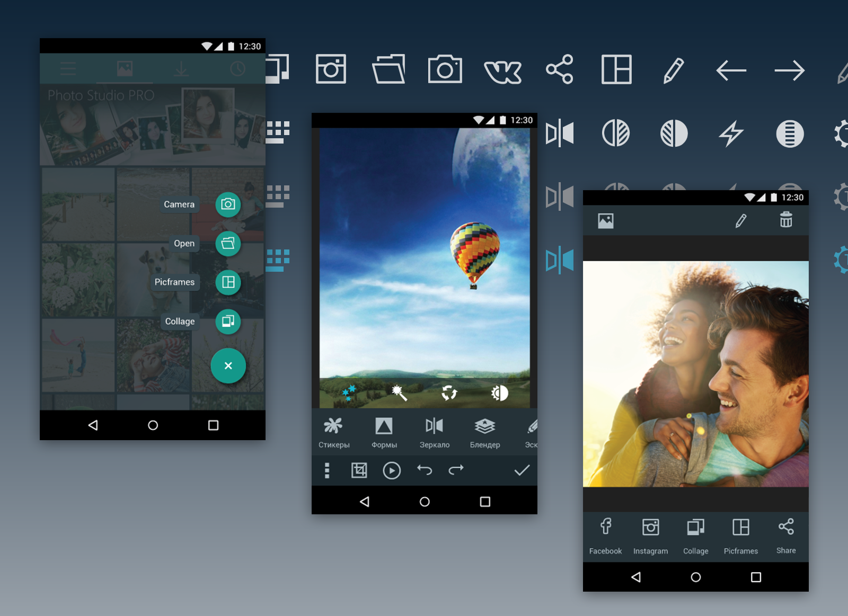Image resolution: width=848 pixels, height=616 pixels.
Task: Click the brightness contrast overlay icon on photo
Action: (x=499, y=393)
